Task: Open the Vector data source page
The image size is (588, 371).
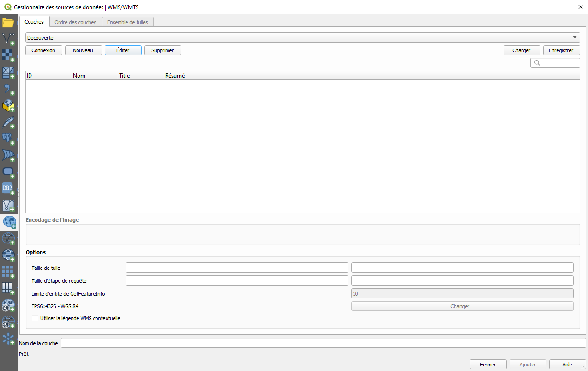Action: (9, 39)
